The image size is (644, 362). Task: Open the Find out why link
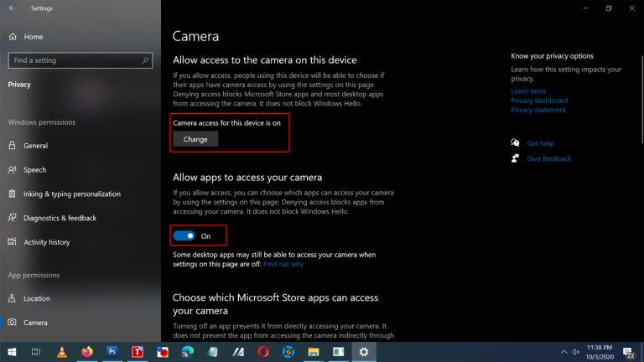tap(283, 264)
